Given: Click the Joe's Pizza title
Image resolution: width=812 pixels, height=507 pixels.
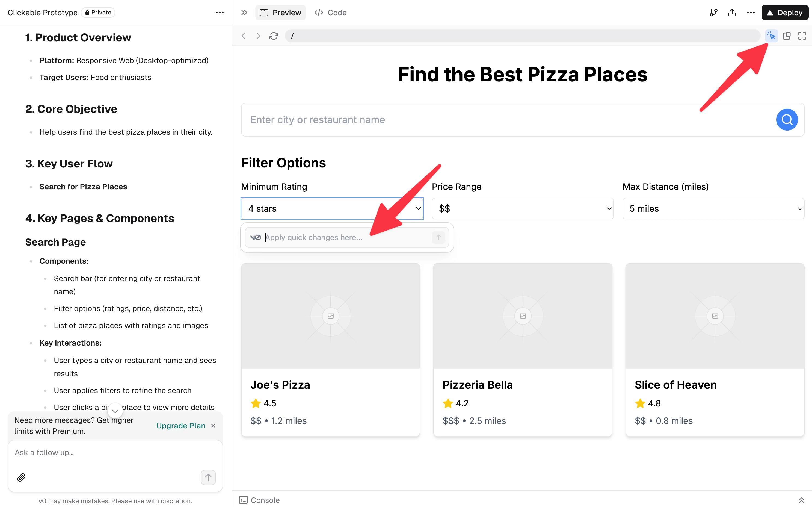Looking at the screenshot, I should [x=280, y=385].
